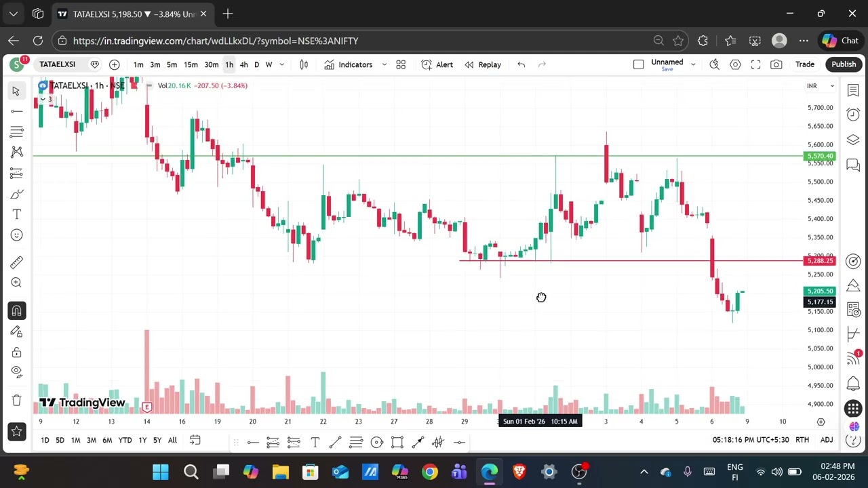Start bar Replay mode
This screenshot has height=488, width=868.
pyautogui.click(x=483, y=64)
